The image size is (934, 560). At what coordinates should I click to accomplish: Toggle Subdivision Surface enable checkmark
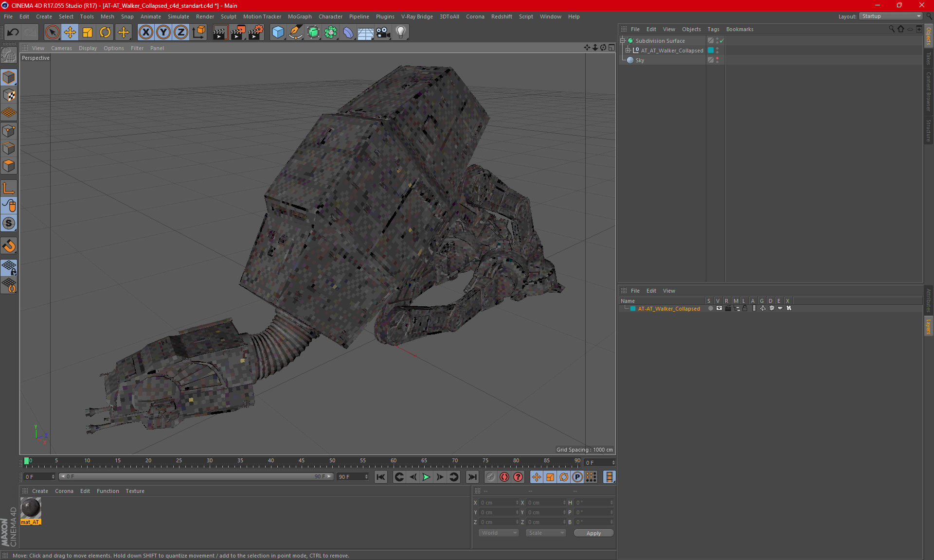722,41
